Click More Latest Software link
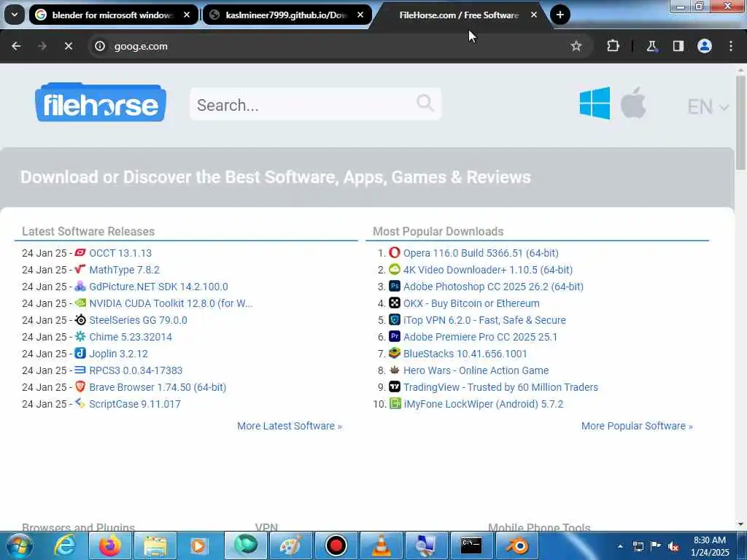The width and height of the screenshot is (747, 560). coord(290,426)
